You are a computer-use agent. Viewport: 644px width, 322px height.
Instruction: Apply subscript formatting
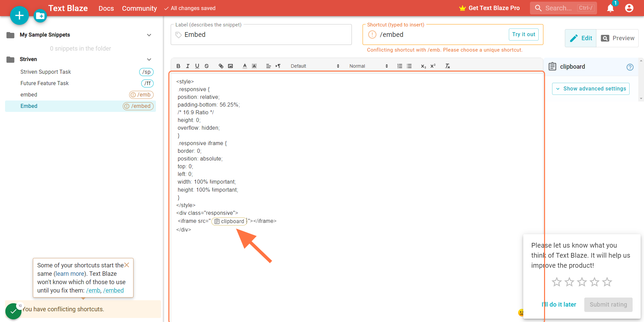(x=424, y=66)
